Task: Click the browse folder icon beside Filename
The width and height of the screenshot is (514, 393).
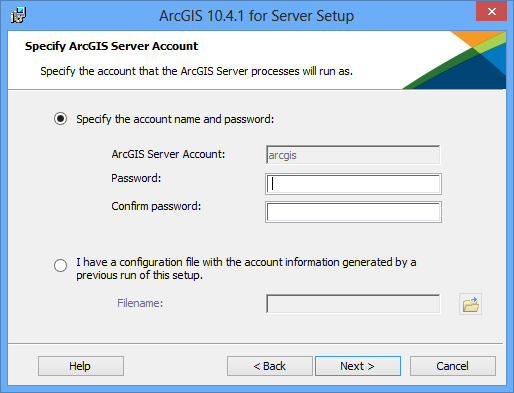Action: (470, 304)
